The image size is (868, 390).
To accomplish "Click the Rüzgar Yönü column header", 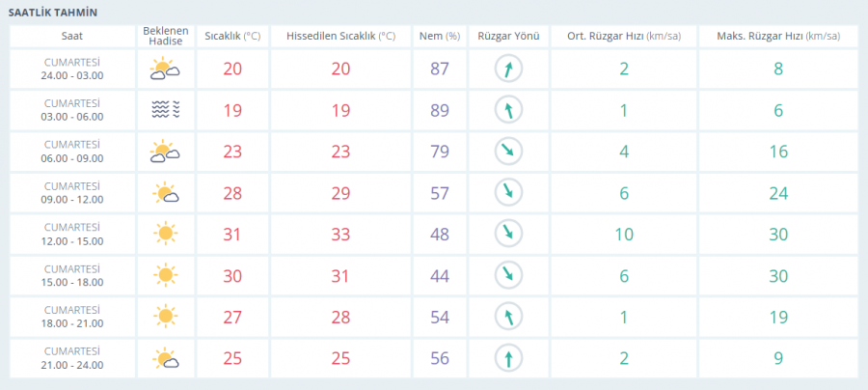I will [508, 37].
